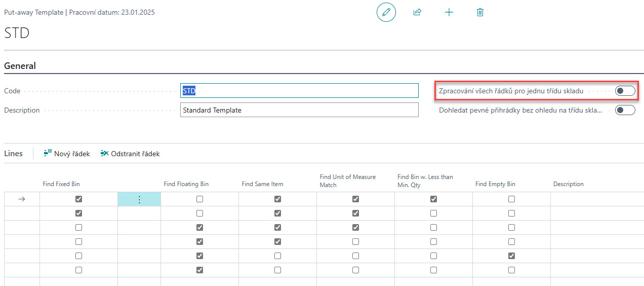Screen dimensions: 644x286
Task: Uncheck Find Fixed Bin in first row
Action: point(78,199)
